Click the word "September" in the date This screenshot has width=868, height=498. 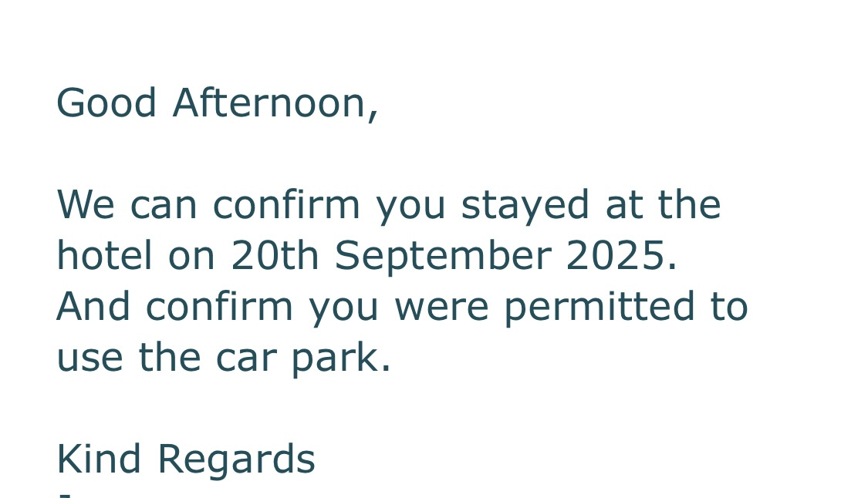click(x=443, y=256)
